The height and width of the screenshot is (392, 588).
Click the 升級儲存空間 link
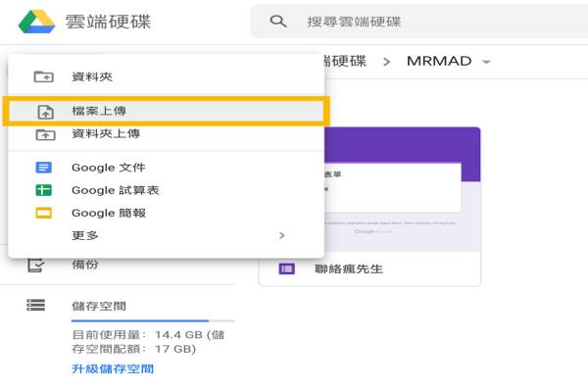pos(113,368)
